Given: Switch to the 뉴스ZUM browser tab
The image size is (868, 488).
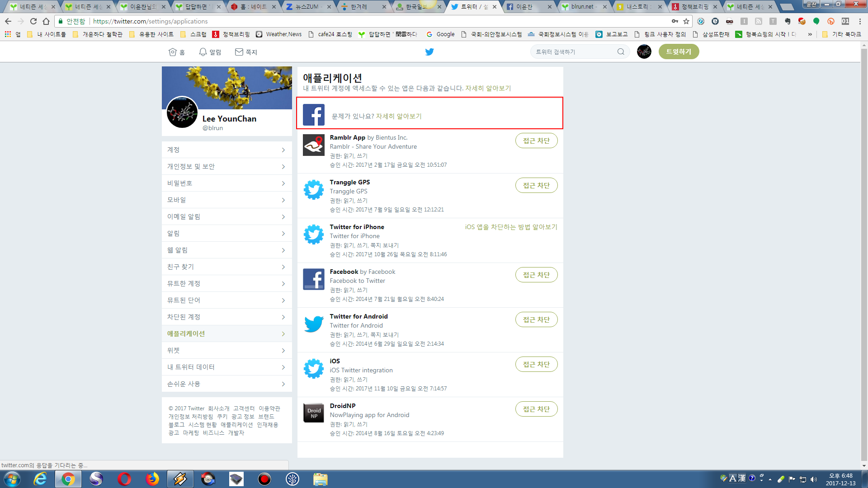Looking at the screenshot, I should pos(308,6).
